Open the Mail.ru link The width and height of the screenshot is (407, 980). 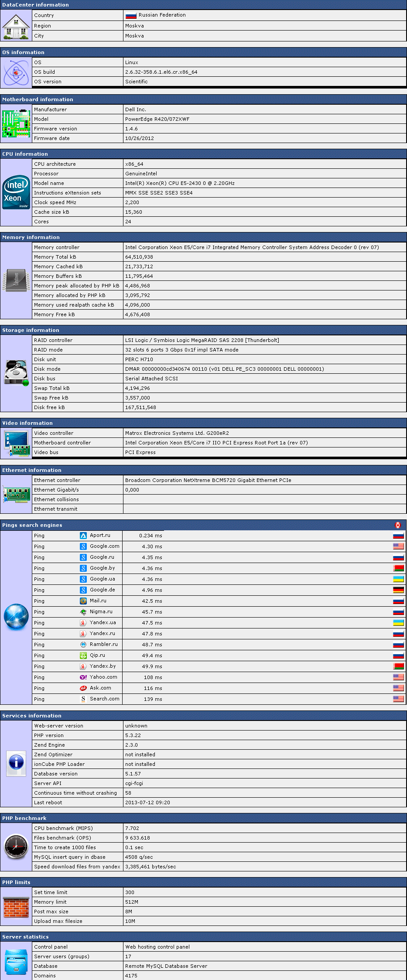coord(98,601)
